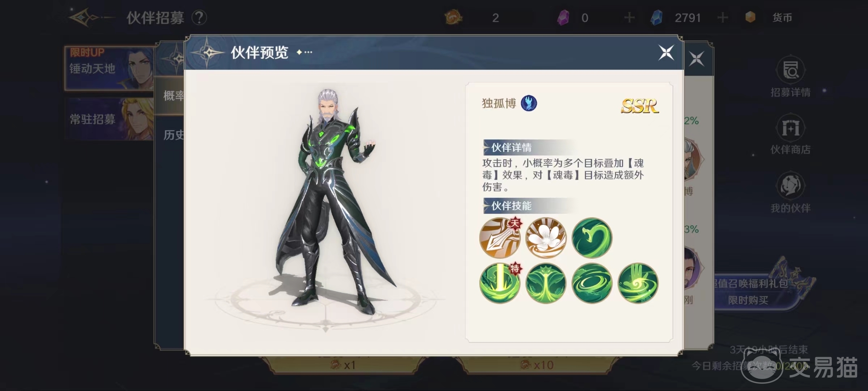Viewport: 868px width, 391px height.
Task: Open 我的伙伴 my partners icon
Action: point(791,193)
